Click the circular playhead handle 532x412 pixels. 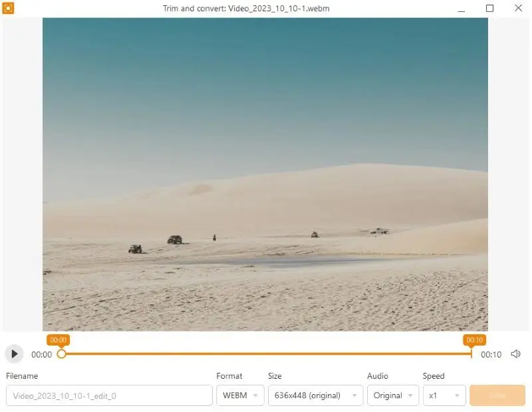(62, 354)
